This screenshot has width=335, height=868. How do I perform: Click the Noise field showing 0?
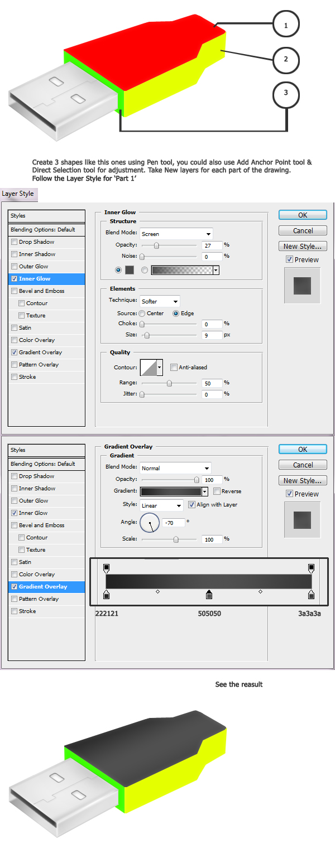click(212, 257)
